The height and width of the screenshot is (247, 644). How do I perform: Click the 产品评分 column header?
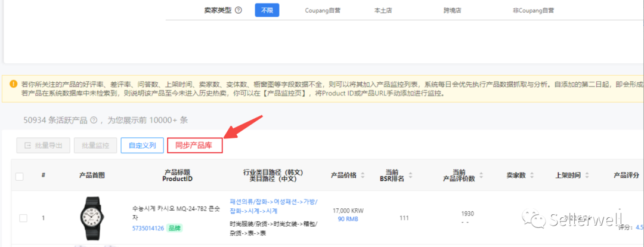click(x=626, y=175)
